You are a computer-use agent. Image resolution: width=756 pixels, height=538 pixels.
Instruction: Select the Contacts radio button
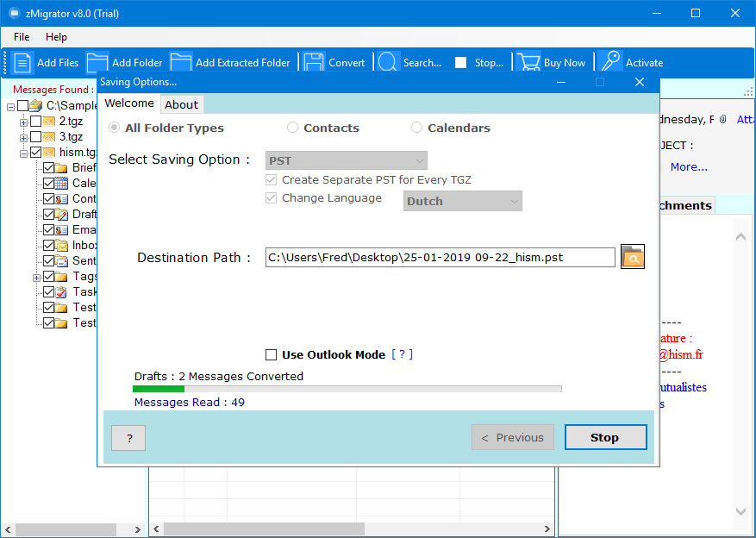(x=293, y=128)
